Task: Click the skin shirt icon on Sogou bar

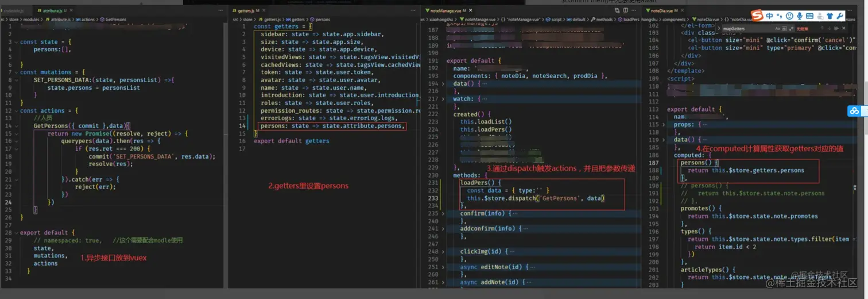Action: (x=830, y=16)
